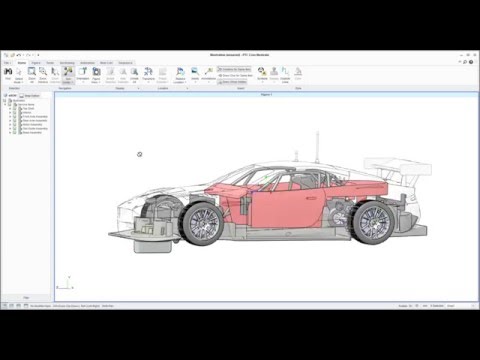Switch to the Sequence ribbon tab
The image size is (480, 360).
[125, 63]
